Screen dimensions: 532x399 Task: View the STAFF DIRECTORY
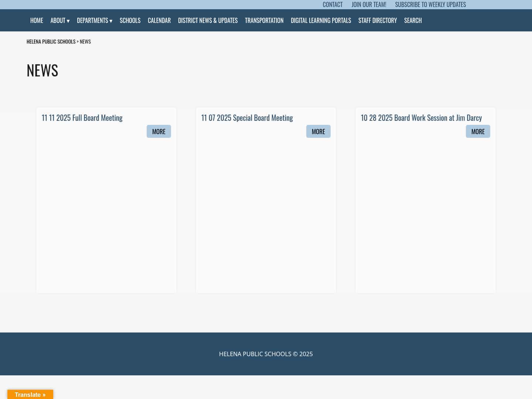pos(378,20)
